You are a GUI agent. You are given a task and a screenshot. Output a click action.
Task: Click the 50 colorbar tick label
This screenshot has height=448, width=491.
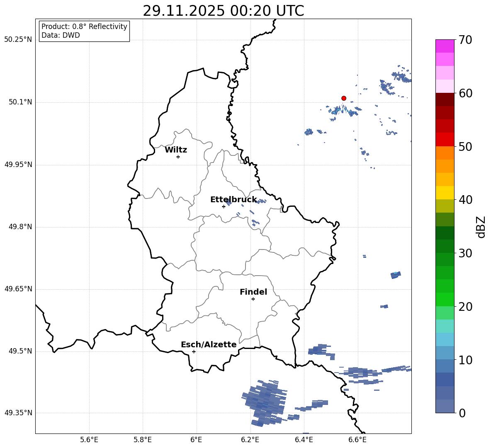click(465, 146)
